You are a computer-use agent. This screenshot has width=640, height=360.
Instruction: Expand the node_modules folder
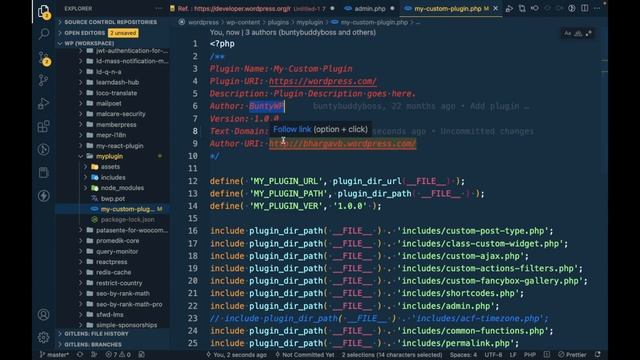click(122, 188)
